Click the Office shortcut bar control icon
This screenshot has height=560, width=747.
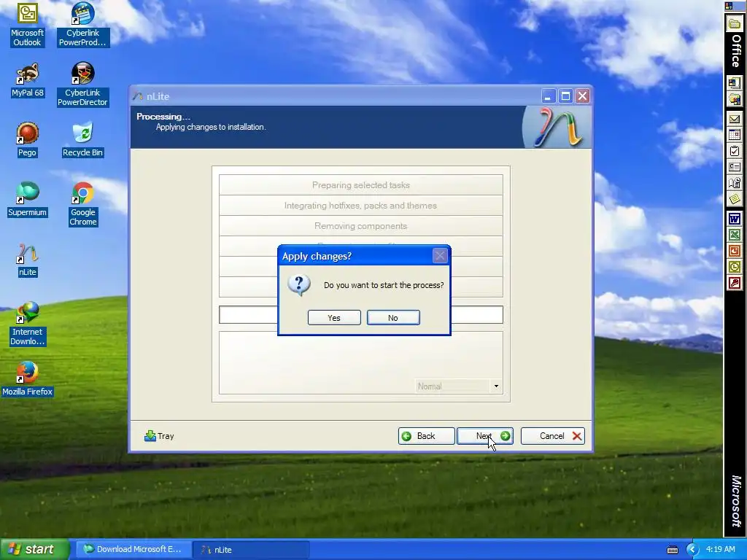tap(729, 6)
